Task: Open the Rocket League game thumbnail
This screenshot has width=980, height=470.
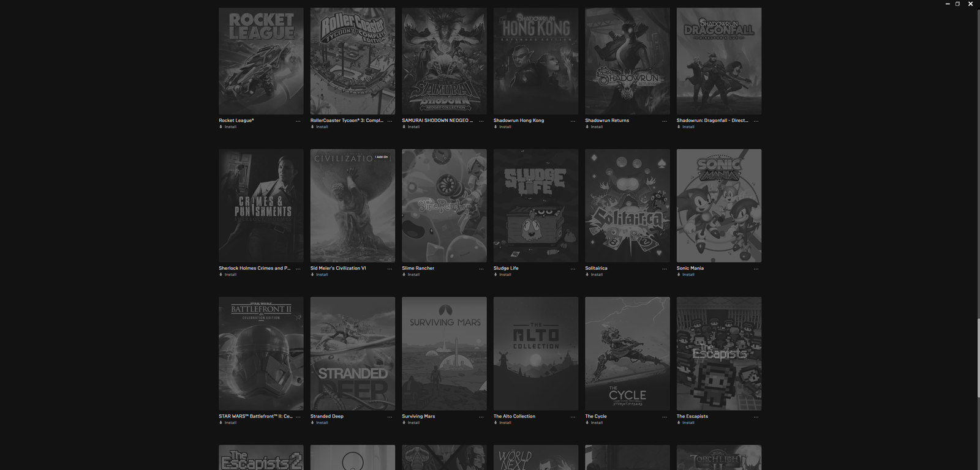Action: coord(261,61)
